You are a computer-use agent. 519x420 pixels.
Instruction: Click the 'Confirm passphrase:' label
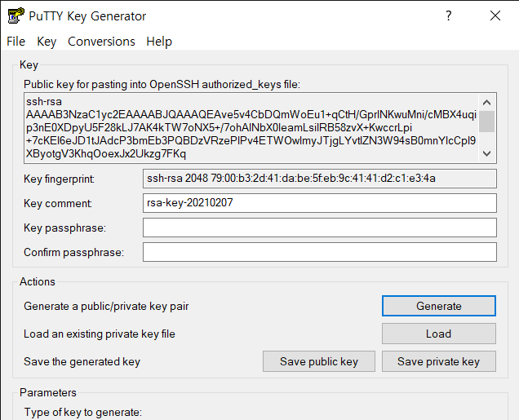(x=73, y=252)
